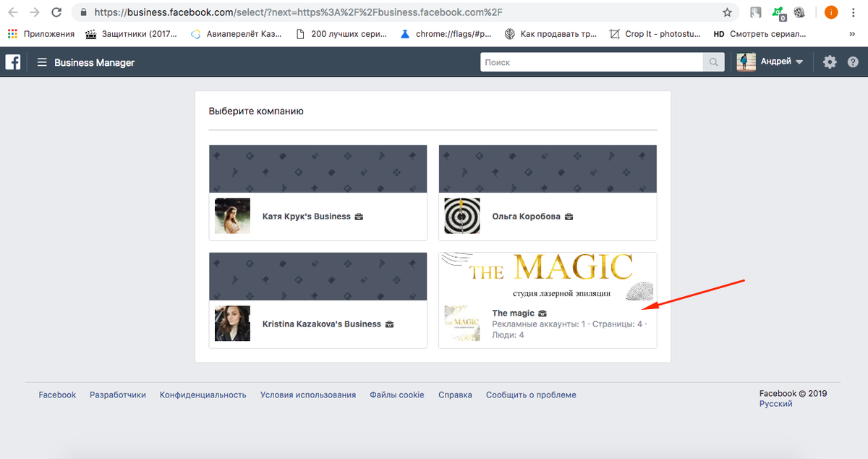The image size is (868, 459).
Task: Open the Сообщить о проблеме link
Action: pos(531,395)
